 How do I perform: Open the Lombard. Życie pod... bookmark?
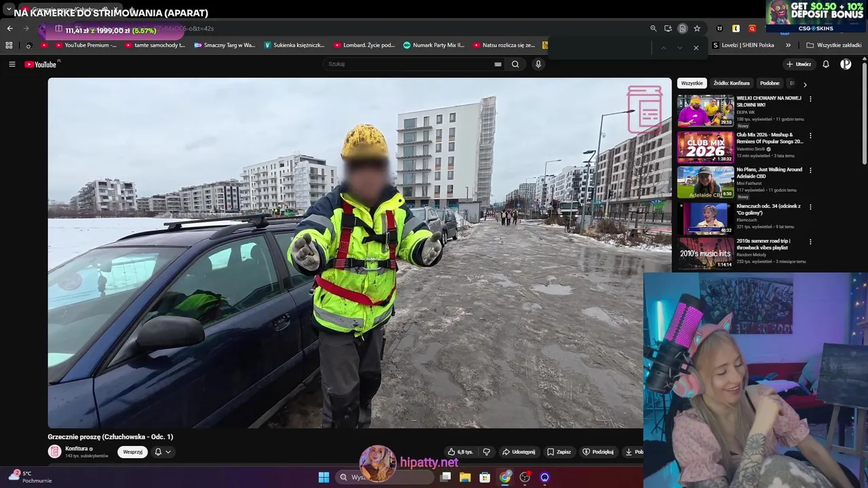click(364, 45)
